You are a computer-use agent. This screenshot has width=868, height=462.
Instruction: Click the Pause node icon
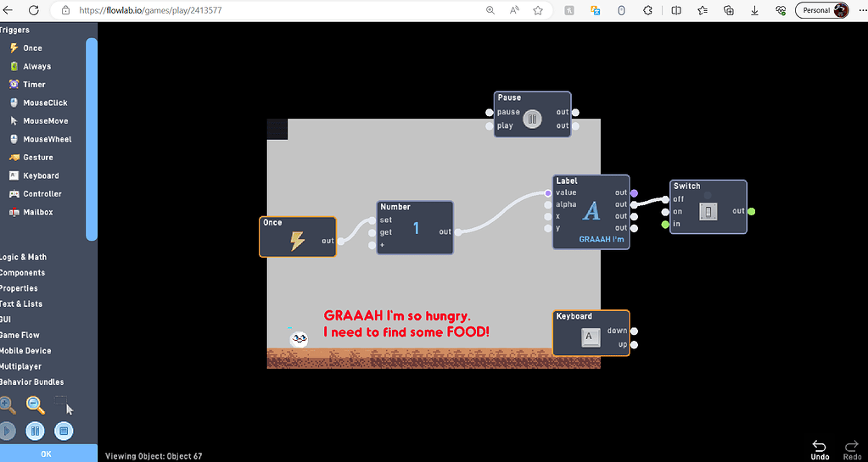pos(532,120)
